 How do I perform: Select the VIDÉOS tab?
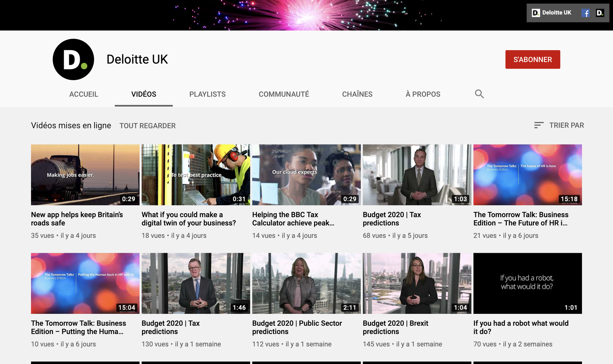144,94
